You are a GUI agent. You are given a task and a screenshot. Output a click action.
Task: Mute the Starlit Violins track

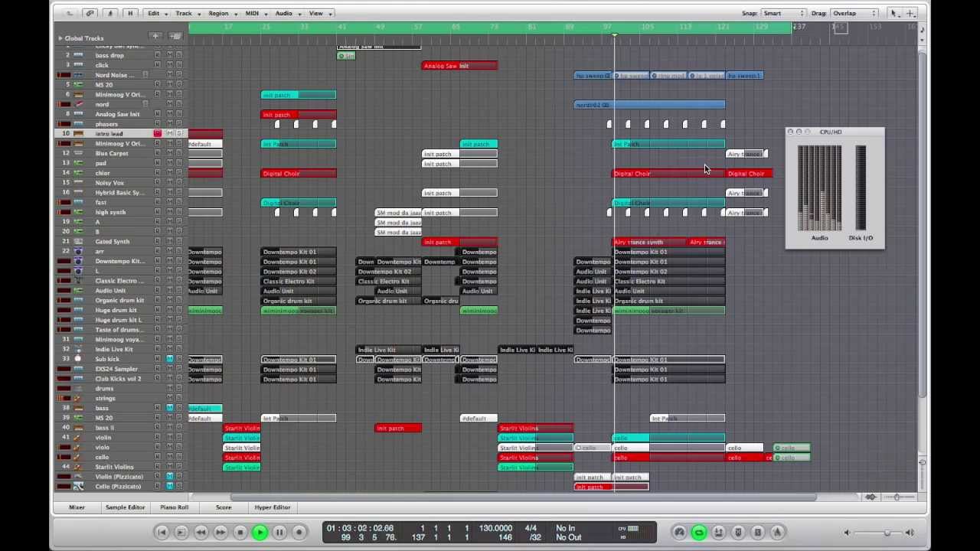169,466
